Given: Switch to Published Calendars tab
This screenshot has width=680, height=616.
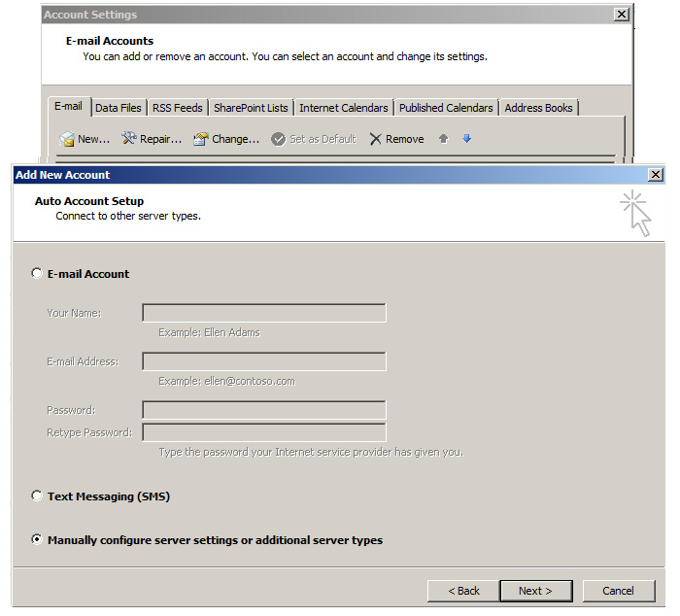Looking at the screenshot, I should click(446, 108).
